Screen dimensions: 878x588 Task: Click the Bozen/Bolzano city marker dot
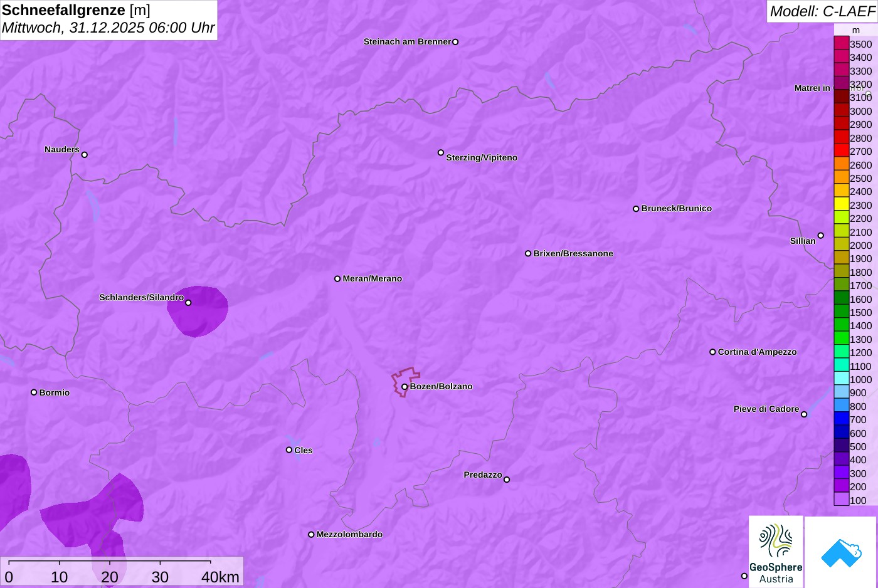(405, 387)
